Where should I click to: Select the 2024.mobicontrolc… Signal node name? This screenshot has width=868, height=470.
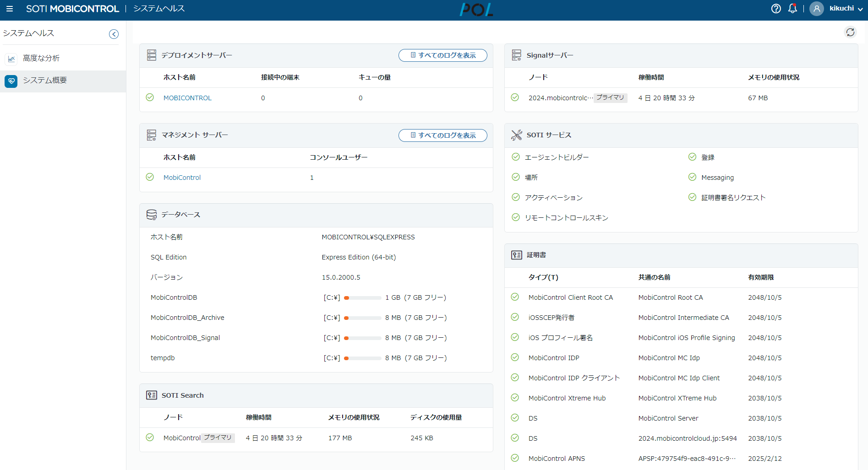click(x=561, y=98)
